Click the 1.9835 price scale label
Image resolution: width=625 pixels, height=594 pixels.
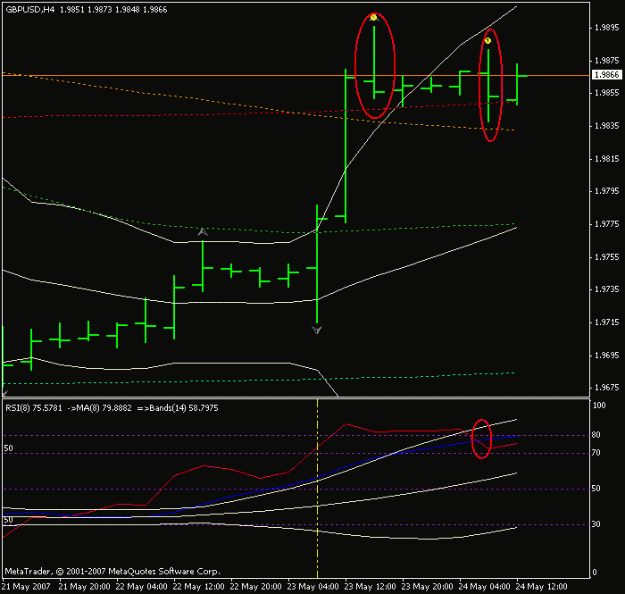[607, 126]
